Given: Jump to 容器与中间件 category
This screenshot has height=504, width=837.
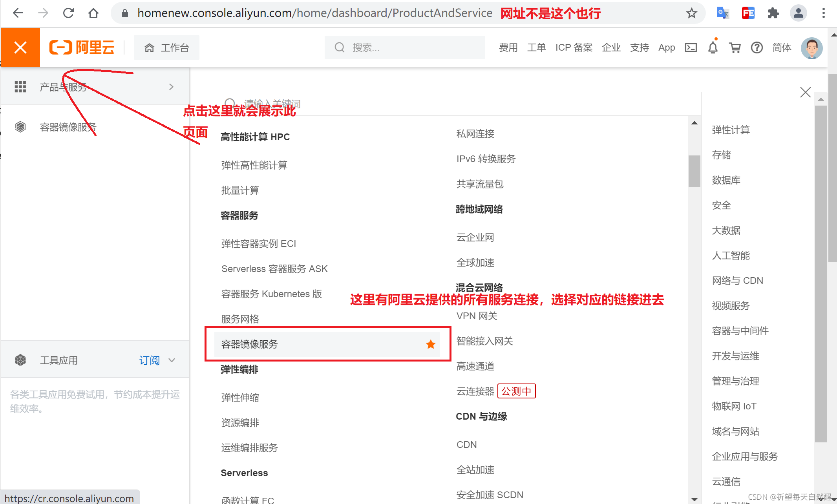Looking at the screenshot, I should 740,331.
